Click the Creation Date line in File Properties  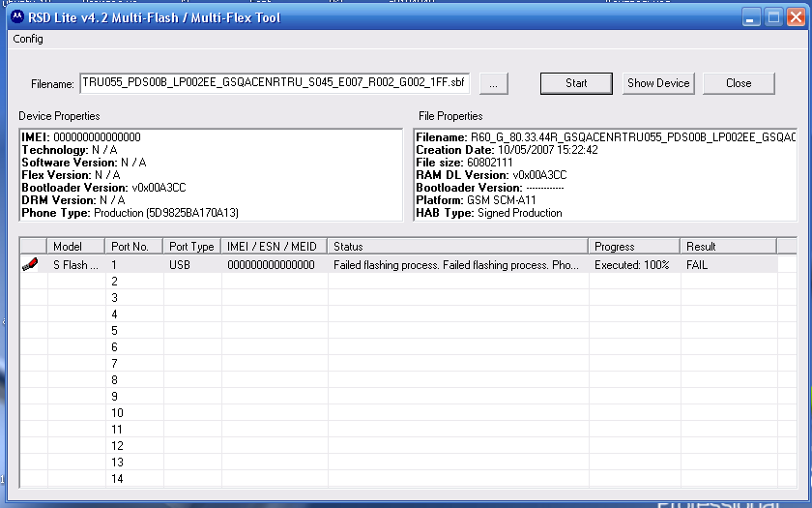coord(507,150)
